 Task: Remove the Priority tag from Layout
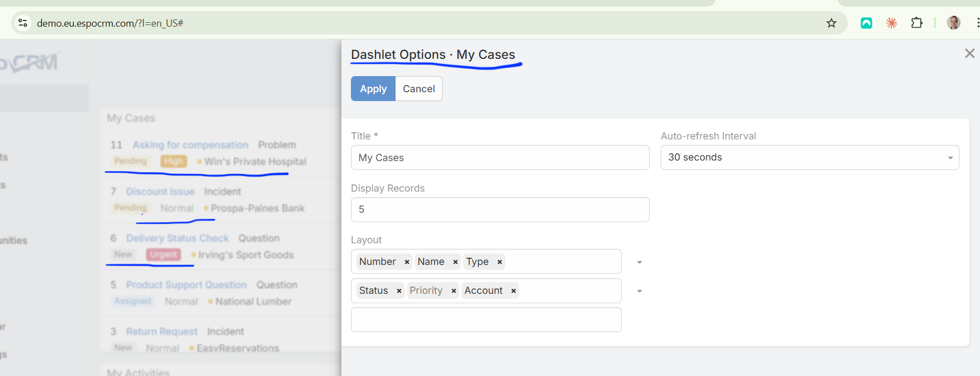[454, 291]
